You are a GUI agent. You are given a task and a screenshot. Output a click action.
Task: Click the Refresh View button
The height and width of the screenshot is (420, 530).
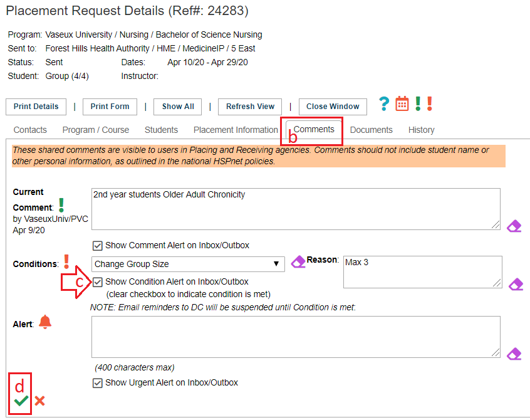[250, 107]
